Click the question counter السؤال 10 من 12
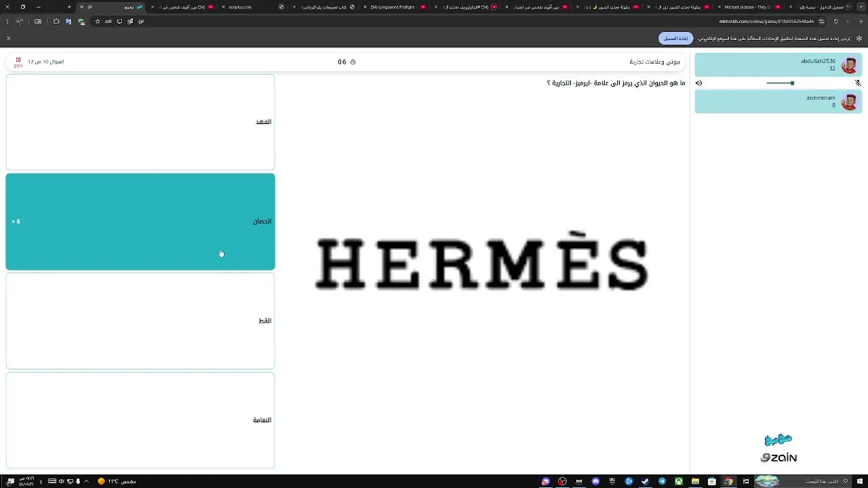Screen dimensions: 868x488 (46, 62)
